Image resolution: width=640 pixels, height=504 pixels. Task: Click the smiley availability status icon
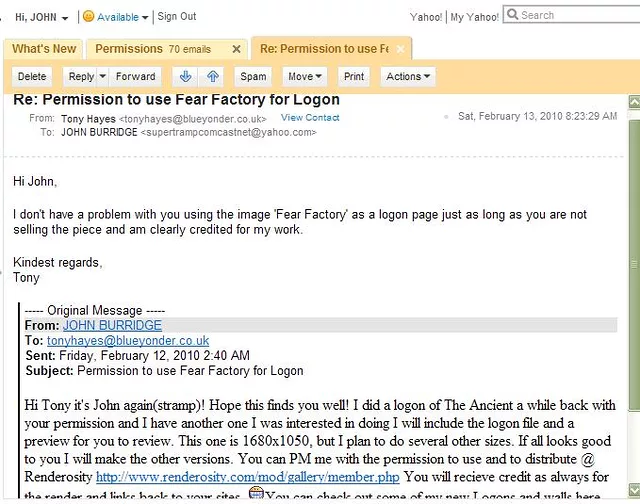(x=88, y=17)
